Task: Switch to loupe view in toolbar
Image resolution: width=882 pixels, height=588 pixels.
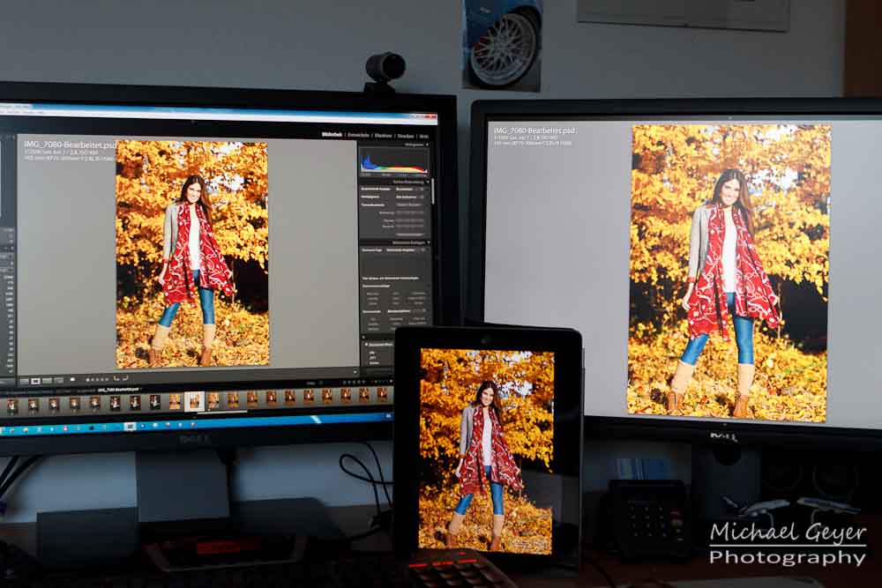Action: pos(35,381)
